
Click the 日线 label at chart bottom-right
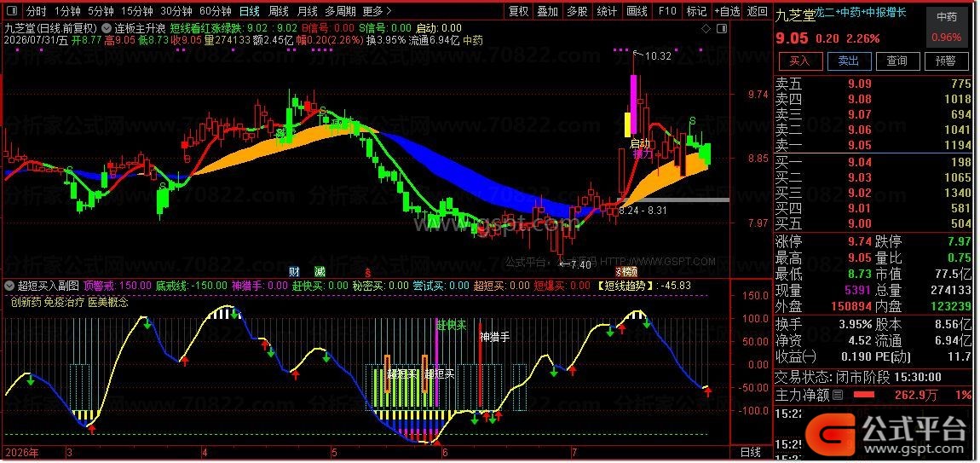click(x=751, y=453)
